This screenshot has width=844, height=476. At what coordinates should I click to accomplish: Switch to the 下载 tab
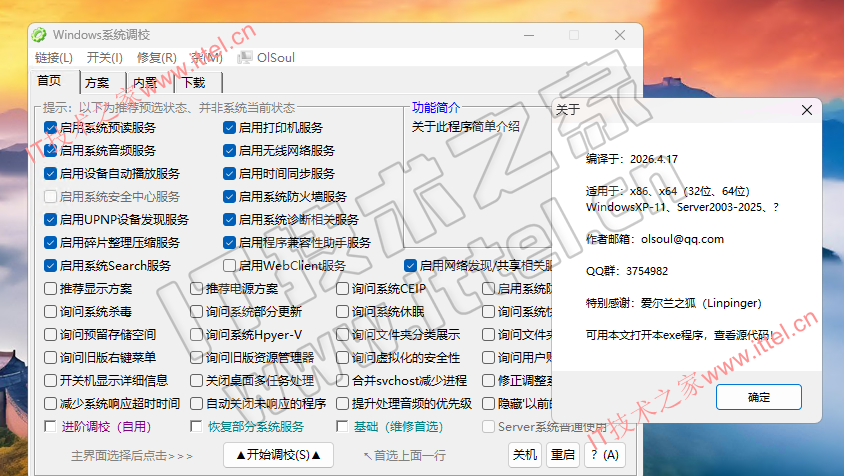click(x=194, y=82)
